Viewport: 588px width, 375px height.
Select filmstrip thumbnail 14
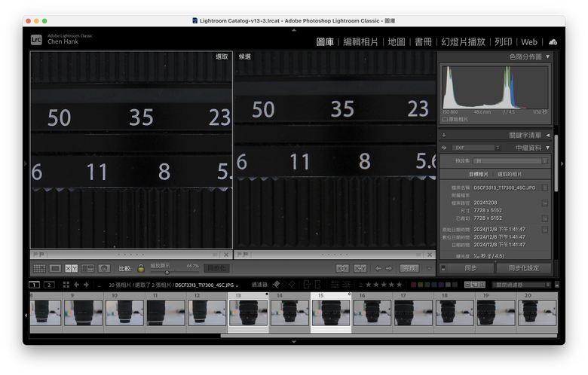click(x=289, y=312)
